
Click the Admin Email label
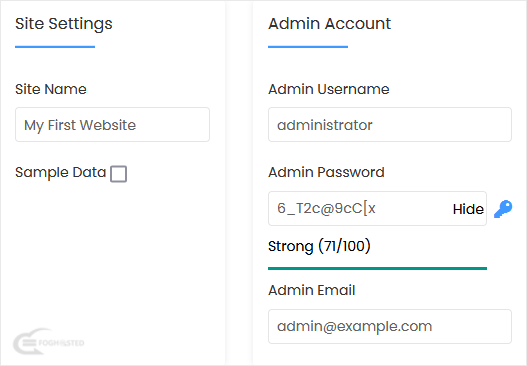pos(312,290)
